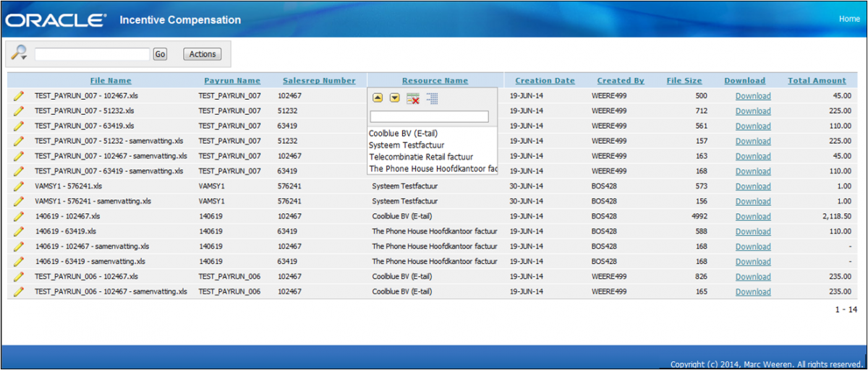Click sort ascending icon in Resource Name popup
Viewport: 868px width, 370px height.
[x=378, y=98]
